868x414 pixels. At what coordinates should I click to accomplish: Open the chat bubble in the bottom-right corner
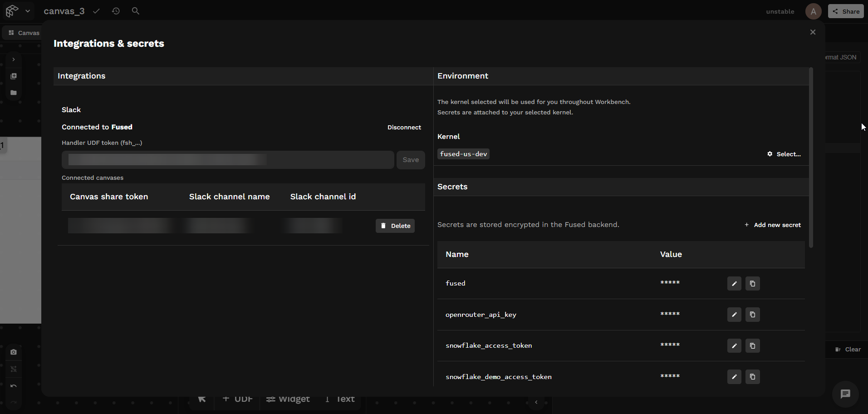[844, 394]
